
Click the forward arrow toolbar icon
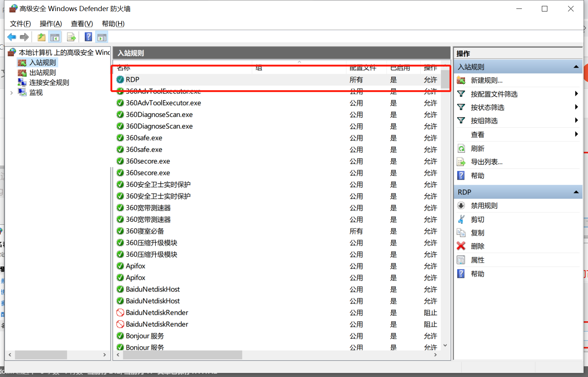[24, 37]
